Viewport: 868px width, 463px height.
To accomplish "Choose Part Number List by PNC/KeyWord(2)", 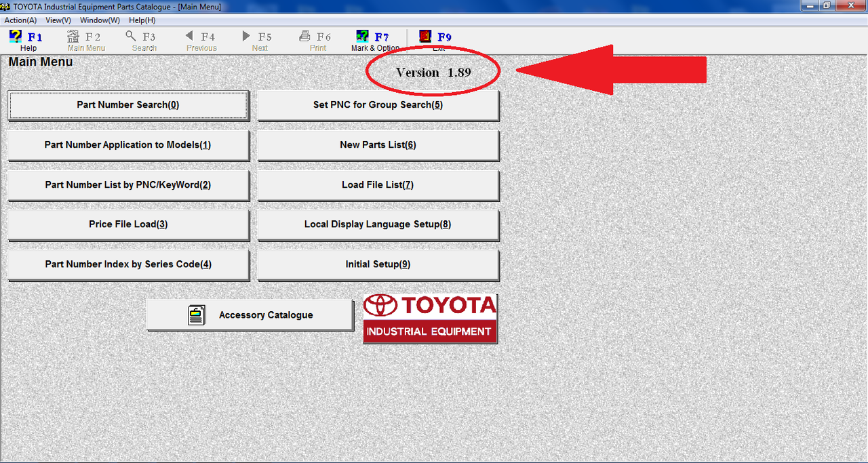I will tap(128, 185).
